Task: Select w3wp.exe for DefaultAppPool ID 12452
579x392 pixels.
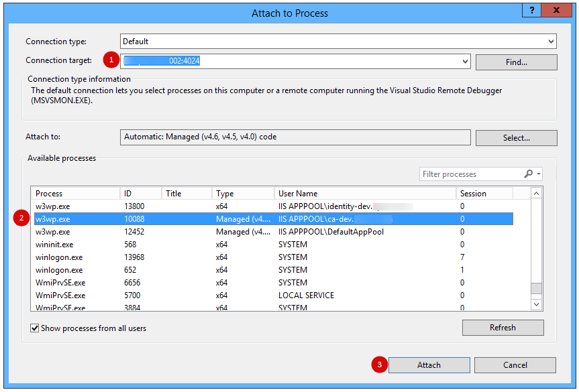Action: click(273, 232)
